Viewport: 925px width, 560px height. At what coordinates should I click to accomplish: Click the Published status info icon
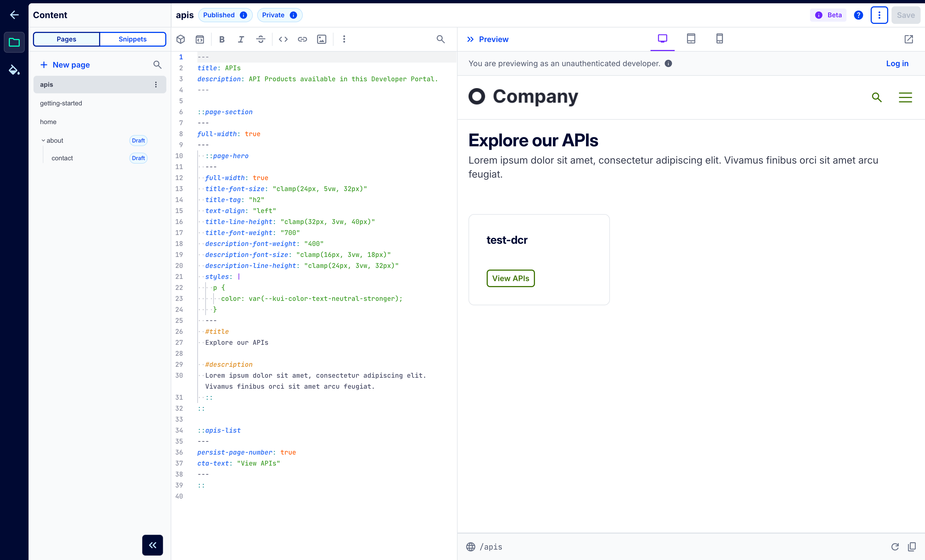coord(243,15)
